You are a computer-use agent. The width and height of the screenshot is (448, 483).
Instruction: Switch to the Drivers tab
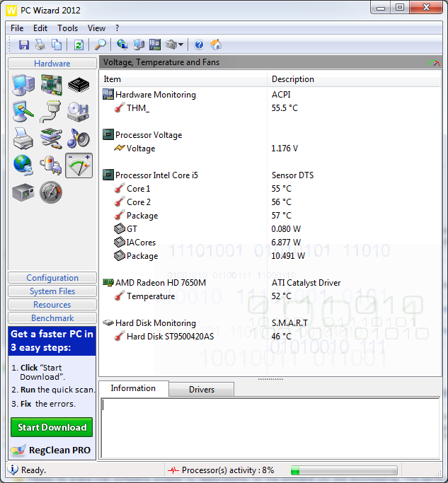pos(201,390)
